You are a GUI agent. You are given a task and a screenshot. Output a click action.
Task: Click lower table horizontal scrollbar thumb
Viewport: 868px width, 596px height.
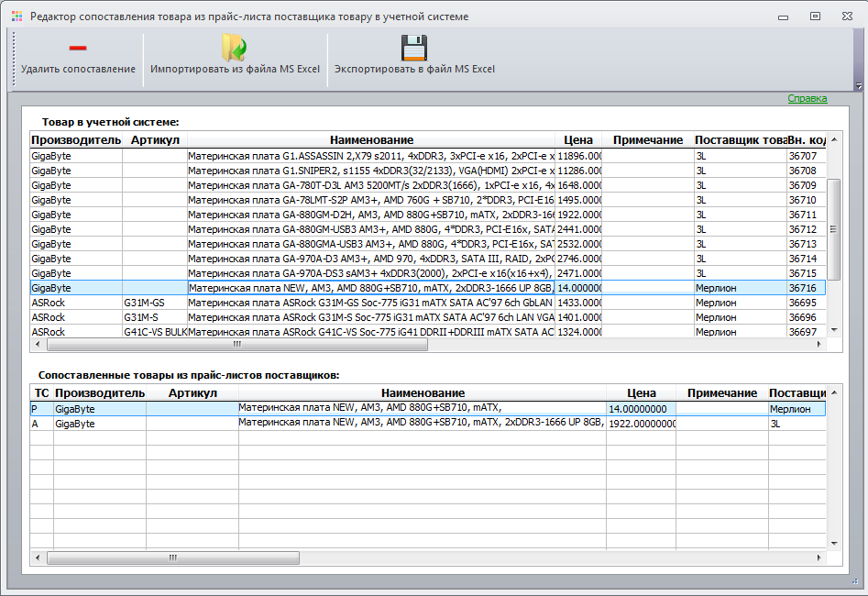tap(172, 557)
